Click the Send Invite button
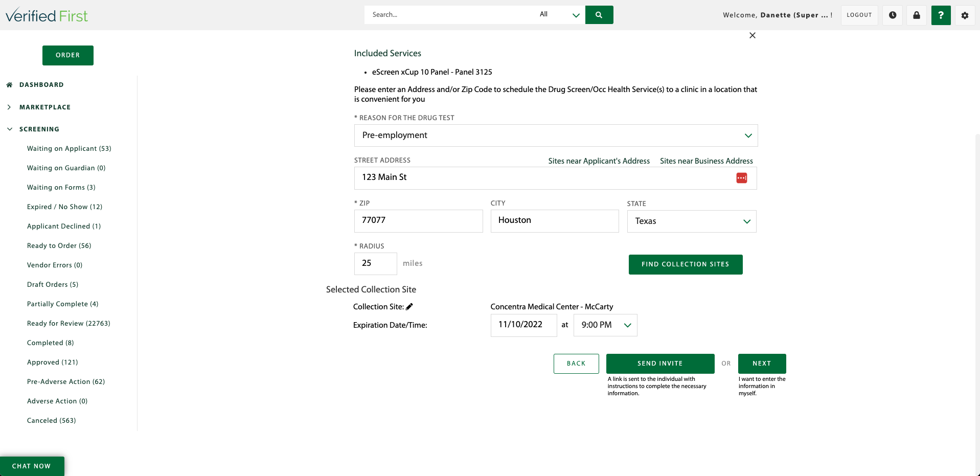Image resolution: width=980 pixels, height=476 pixels. coord(660,364)
